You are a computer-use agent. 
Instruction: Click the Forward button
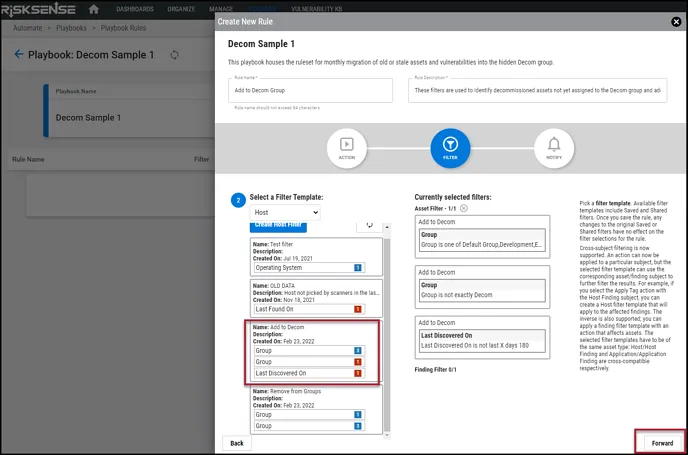[x=662, y=443]
